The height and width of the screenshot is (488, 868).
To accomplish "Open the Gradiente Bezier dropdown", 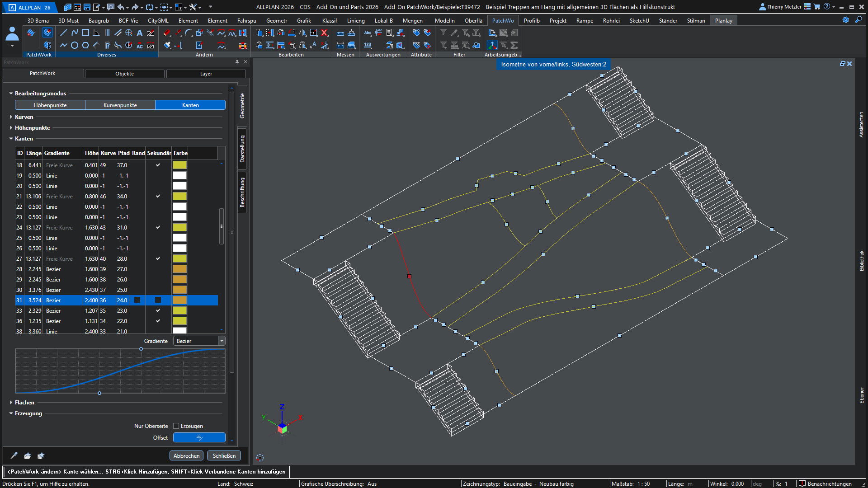I will [x=222, y=341].
